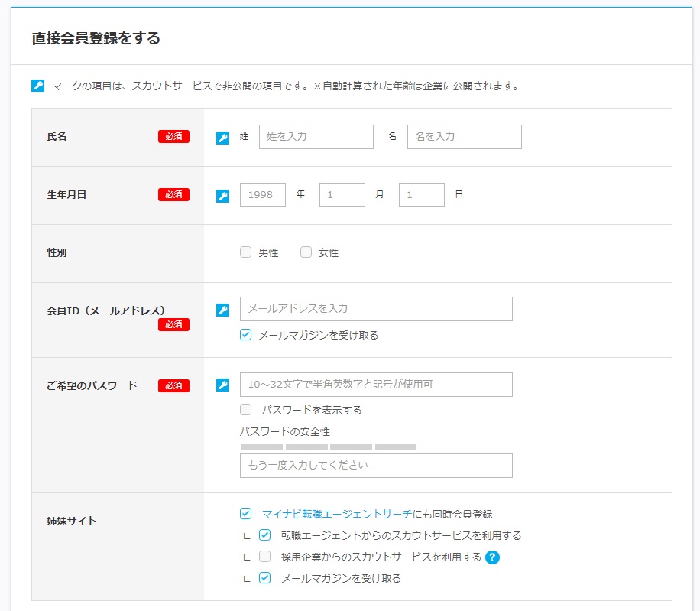This screenshot has height=611, width=700.
Task: Click the key icon next to the email field
Action: (x=222, y=310)
